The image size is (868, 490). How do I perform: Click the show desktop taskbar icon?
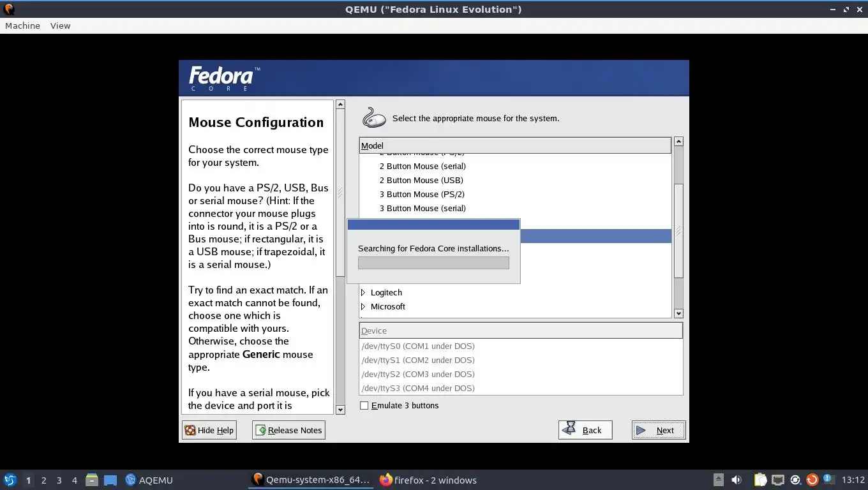click(110, 480)
